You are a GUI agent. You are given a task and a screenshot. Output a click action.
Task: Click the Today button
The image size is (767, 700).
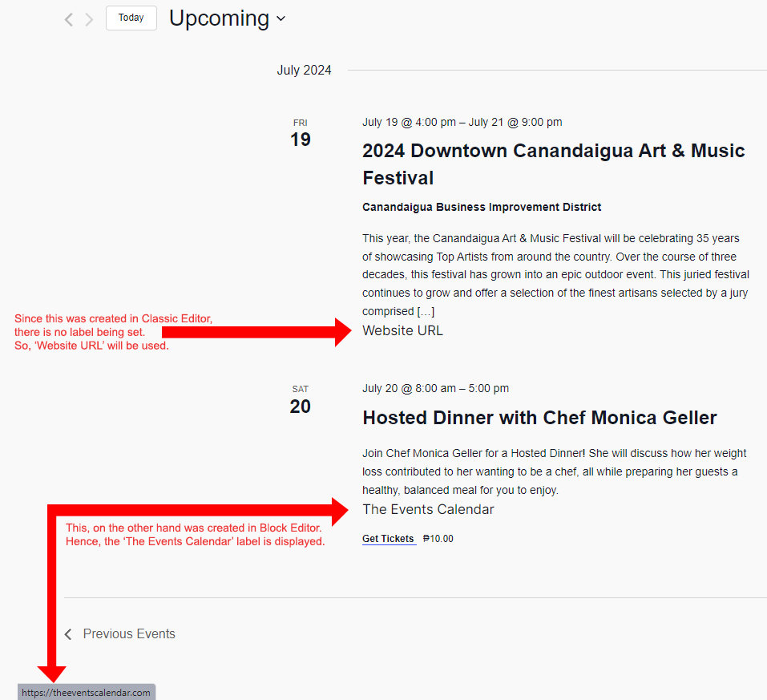pos(131,17)
